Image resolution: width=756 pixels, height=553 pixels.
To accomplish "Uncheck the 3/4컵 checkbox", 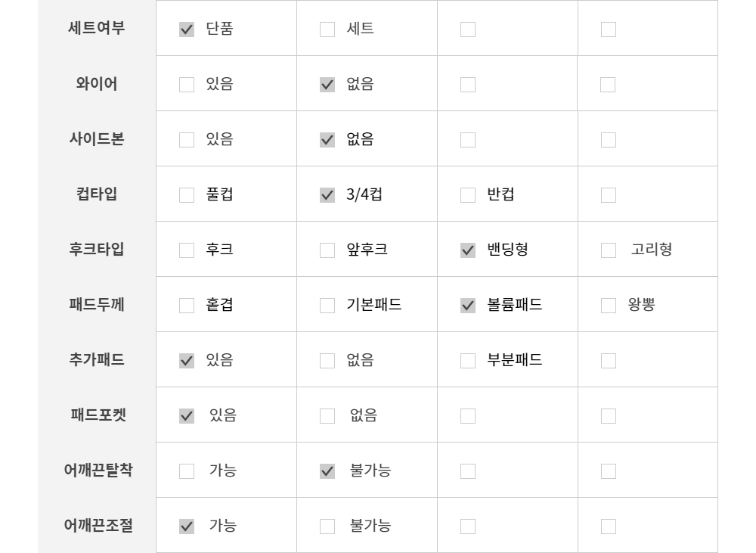I will (327, 195).
